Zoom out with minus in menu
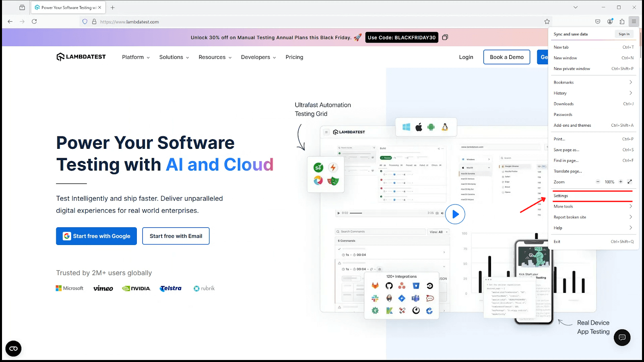Viewport: 644px width, 362px height. [598, 182]
